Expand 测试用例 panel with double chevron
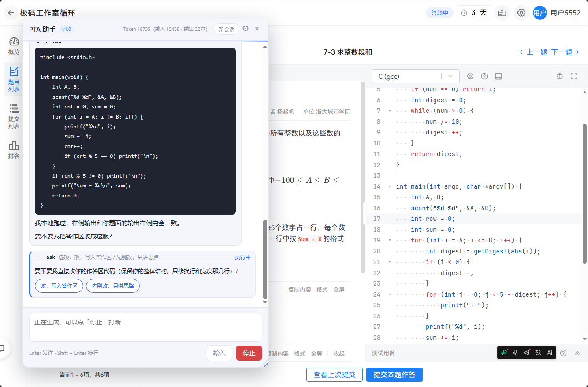This screenshot has width=588, height=387. [x=577, y=353]
